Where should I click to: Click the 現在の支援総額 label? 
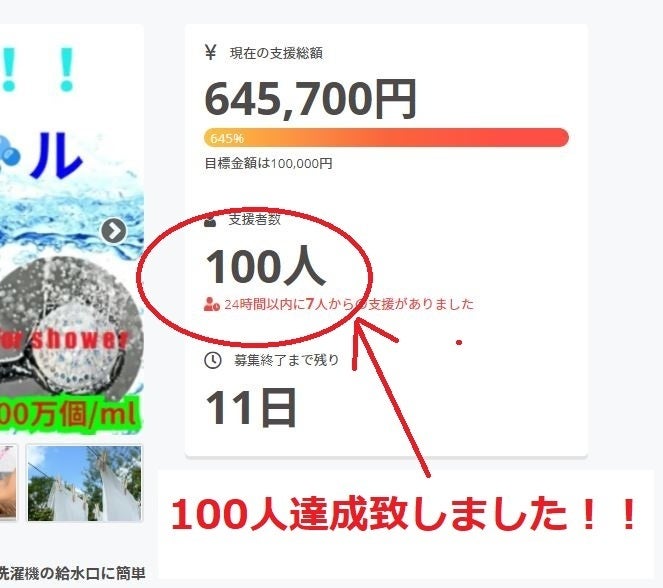click(276, 53)
